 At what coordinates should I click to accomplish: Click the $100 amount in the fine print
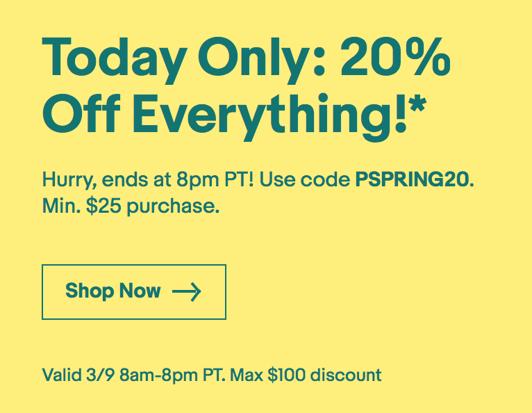pos(287,375)
